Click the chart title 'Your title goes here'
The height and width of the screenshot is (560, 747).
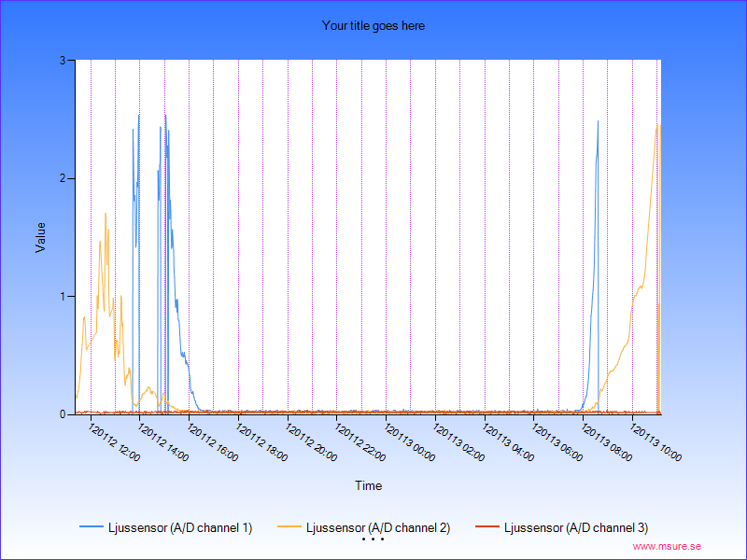tap(373, 26)
